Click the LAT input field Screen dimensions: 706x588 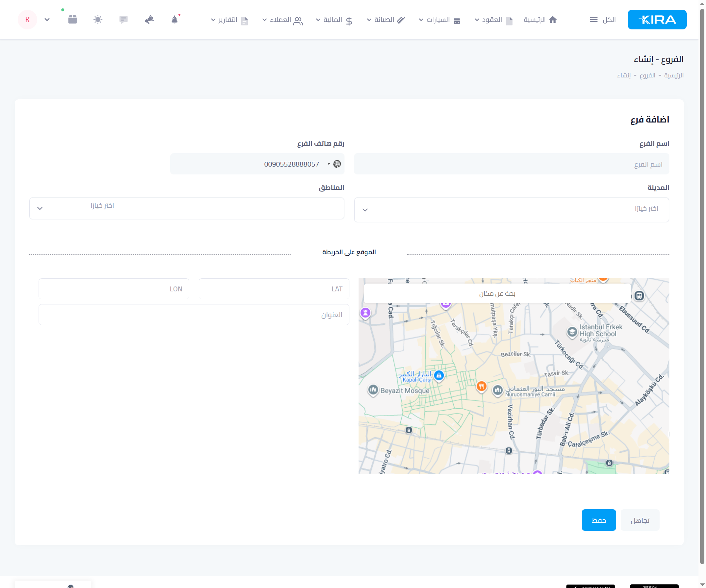point(274,289)
